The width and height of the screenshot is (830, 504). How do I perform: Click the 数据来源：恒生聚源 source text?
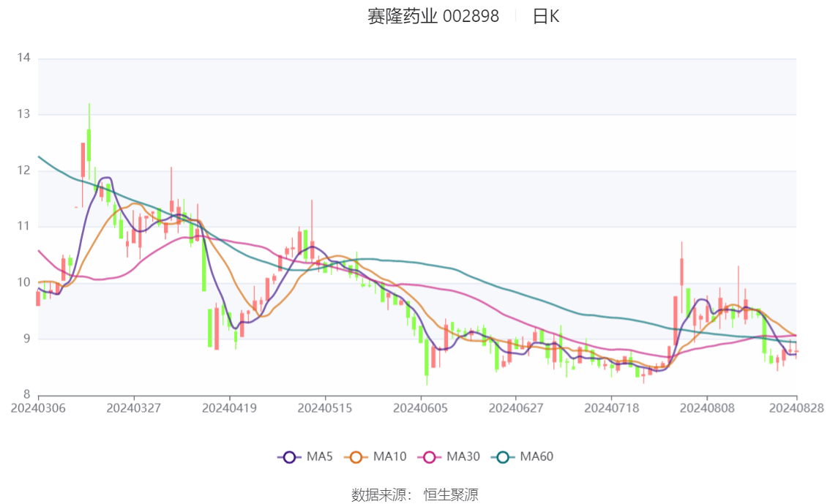tap(414, 494)
